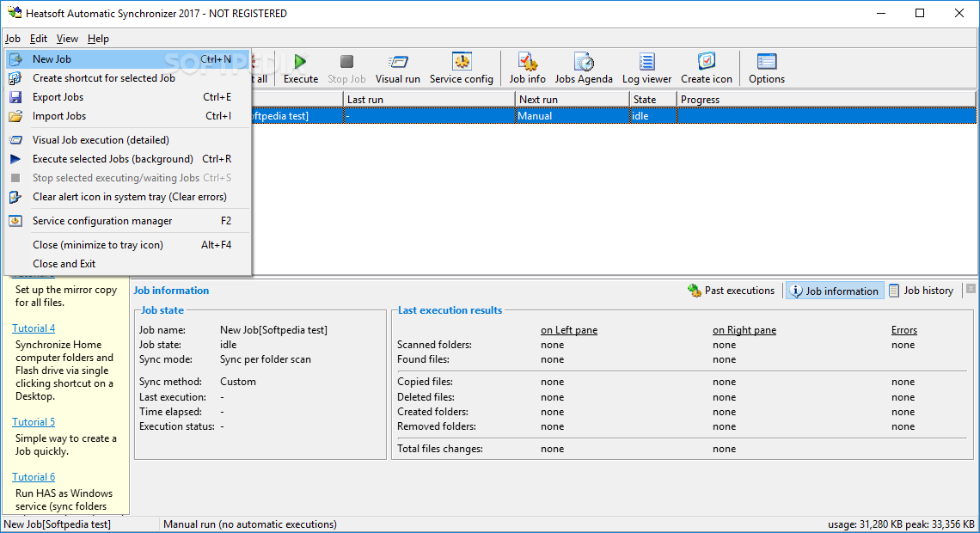Click the Service configuration manager menu icon
The height and width of the screenshot is (533, 980).
point(15,221)
